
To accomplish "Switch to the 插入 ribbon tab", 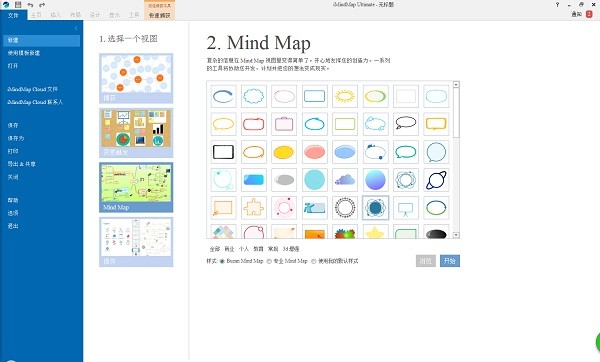I will (55, 15).
